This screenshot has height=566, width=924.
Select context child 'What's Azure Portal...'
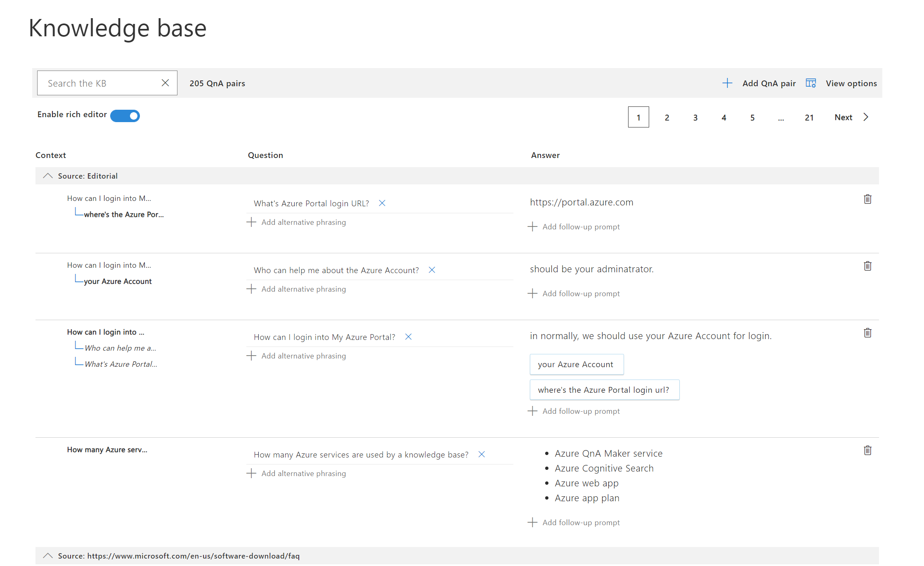tap(121, 364)
